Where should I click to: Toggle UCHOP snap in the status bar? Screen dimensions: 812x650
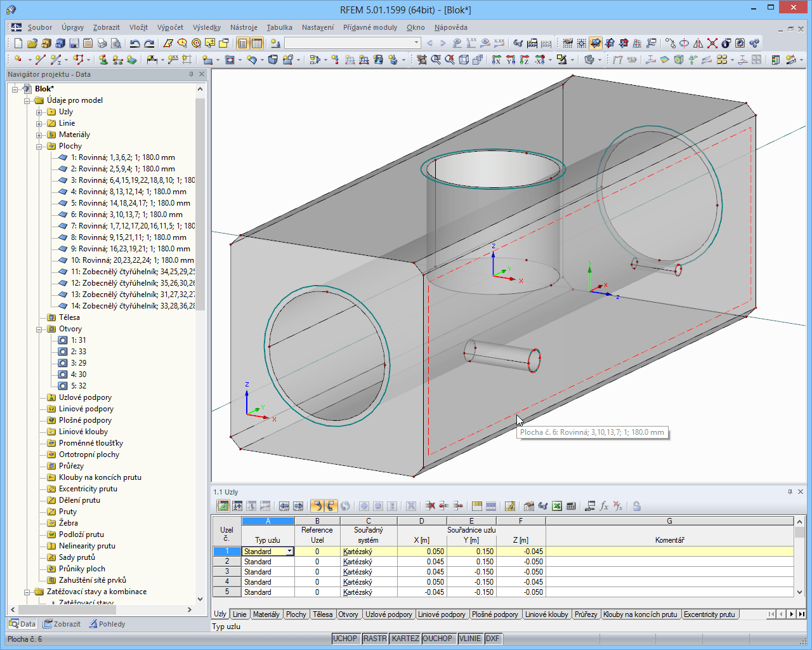[344, 639]
